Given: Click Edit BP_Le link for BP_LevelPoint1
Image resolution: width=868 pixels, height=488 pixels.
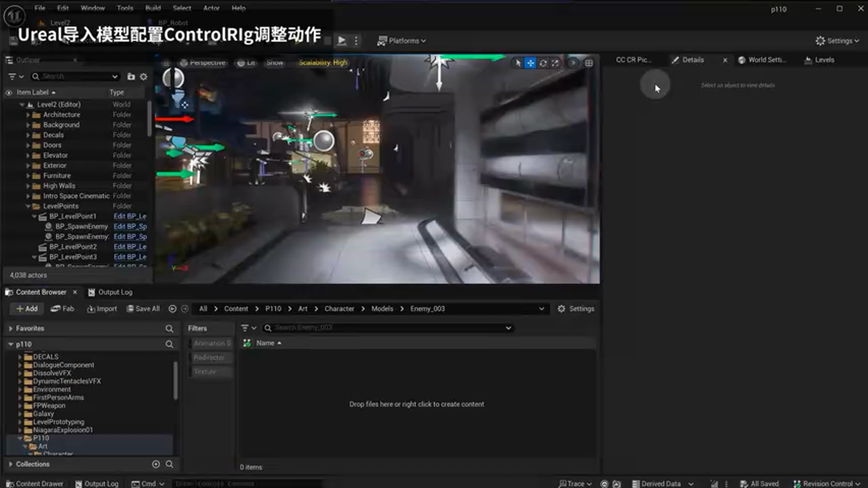Looking at the screenshot, I should coord(130,216).
